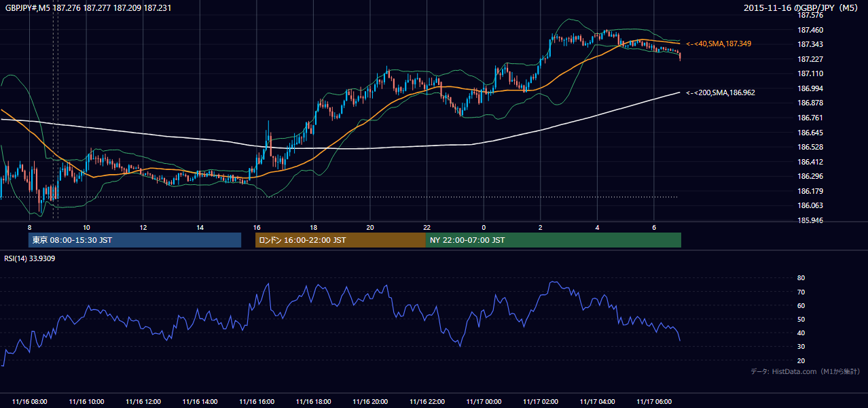Screen dimensions: 868x408
Task: Click the 40 SMA 187.349 label
Action: [x=719, y=44]
